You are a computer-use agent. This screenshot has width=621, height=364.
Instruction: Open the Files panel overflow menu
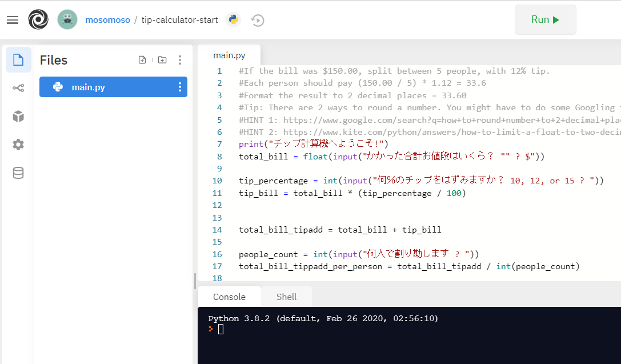(180, 59)
